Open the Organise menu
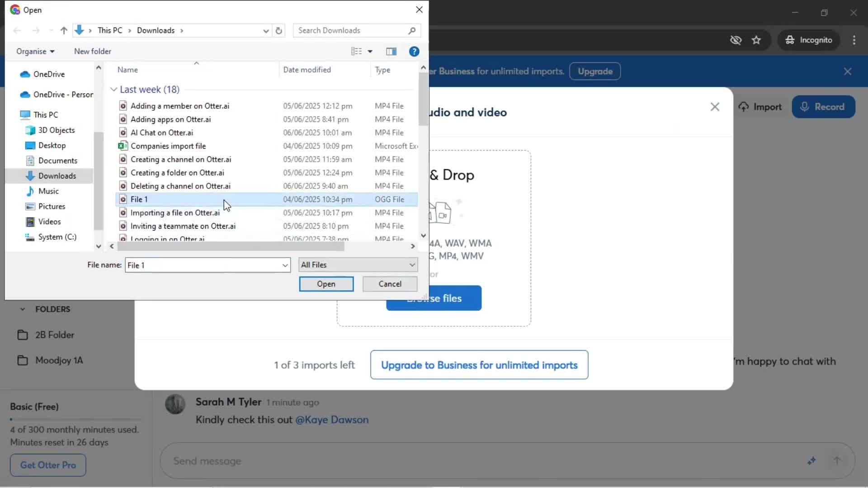Viewport: 868px width, 488px height. [x=35, y=52]
